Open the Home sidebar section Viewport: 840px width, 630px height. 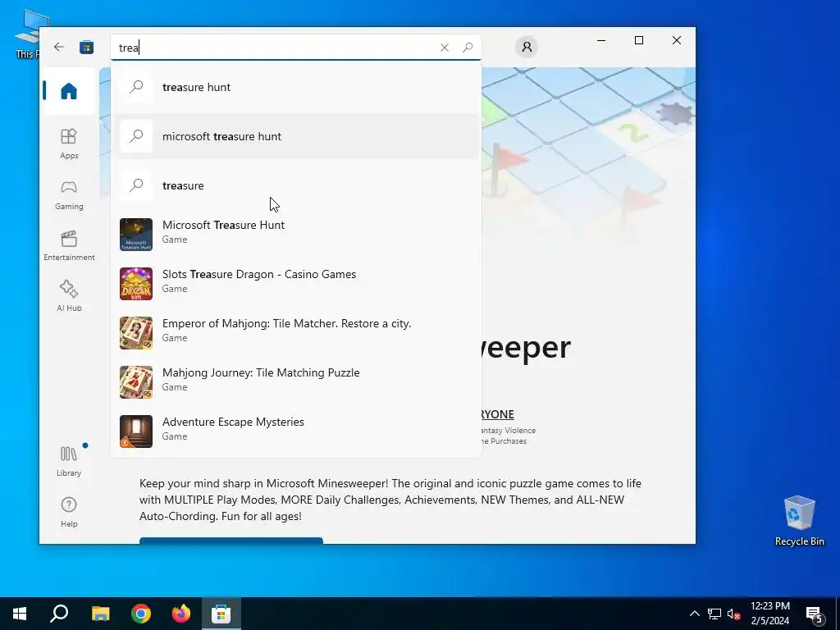coord(69,91)
